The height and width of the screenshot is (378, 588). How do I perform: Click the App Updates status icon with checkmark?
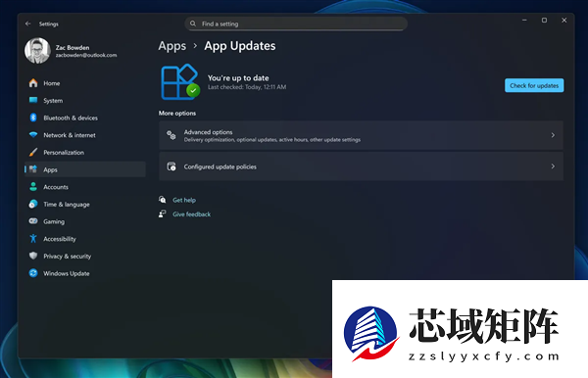click(180, 81)
